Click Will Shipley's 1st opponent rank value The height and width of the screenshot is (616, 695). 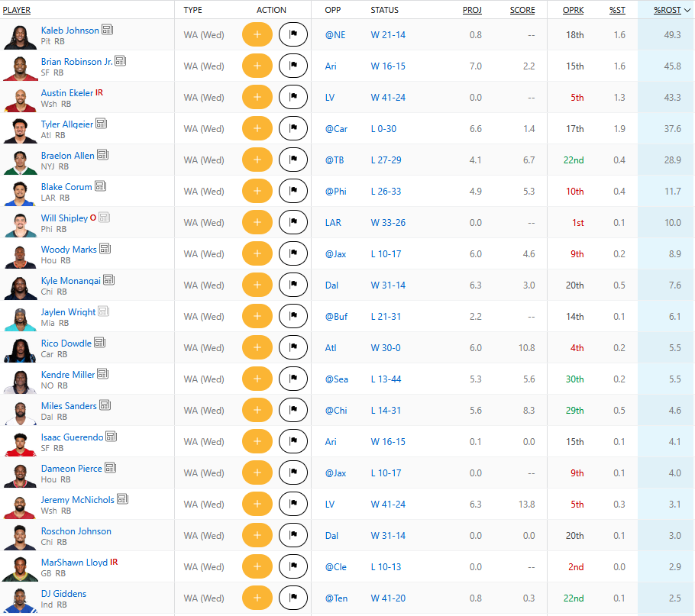click(x=577, y=223)
